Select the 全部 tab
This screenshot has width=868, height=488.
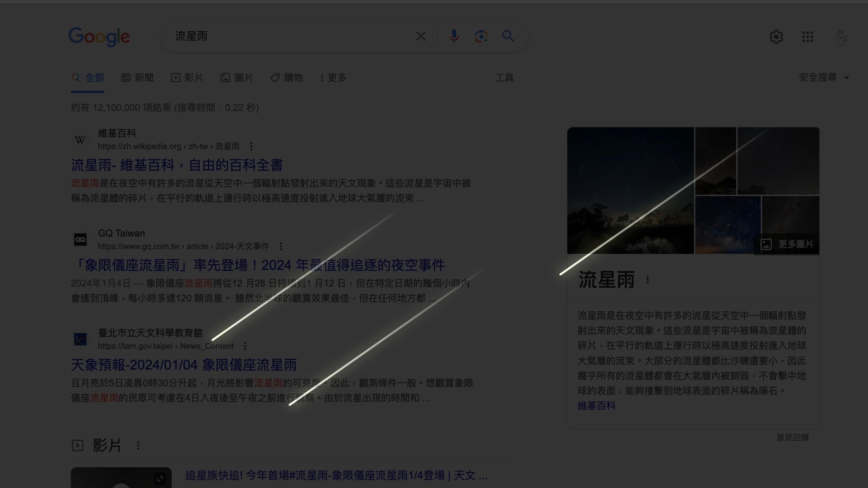88,78
